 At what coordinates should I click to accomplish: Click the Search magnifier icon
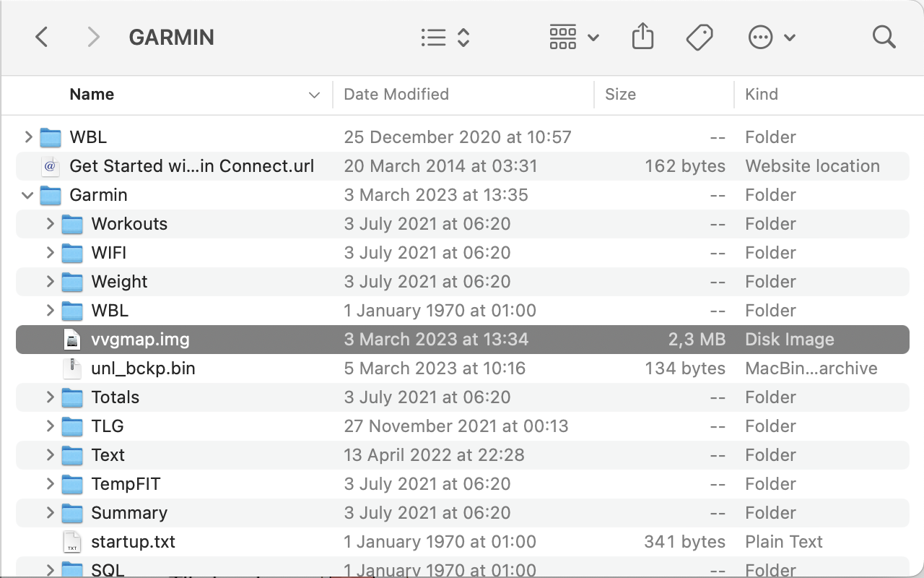[x=884, y=37]
